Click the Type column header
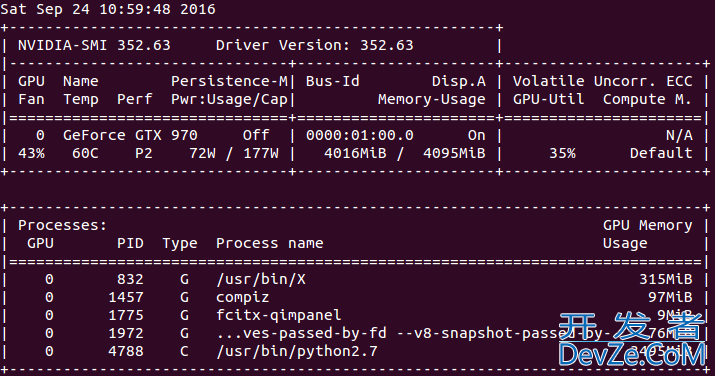Screen dimensions: 715x376 [180, 244]
